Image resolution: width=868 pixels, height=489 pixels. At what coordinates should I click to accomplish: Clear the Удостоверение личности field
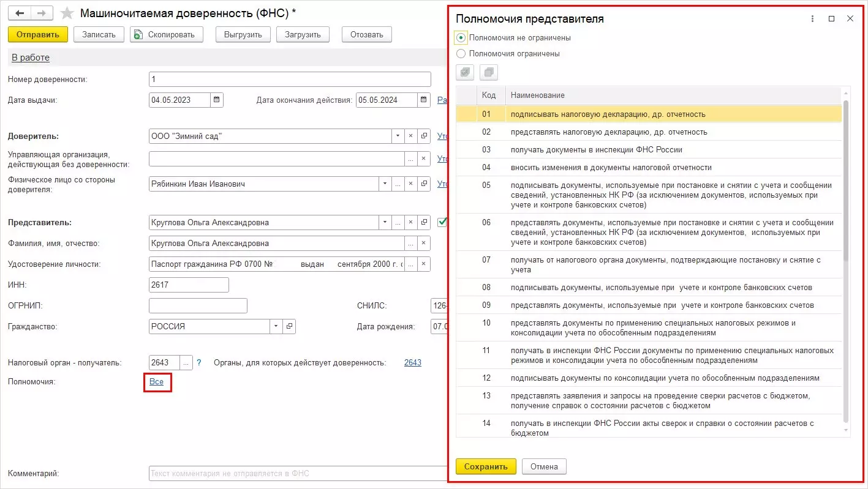pyautogui.click(x=424, y=264)
